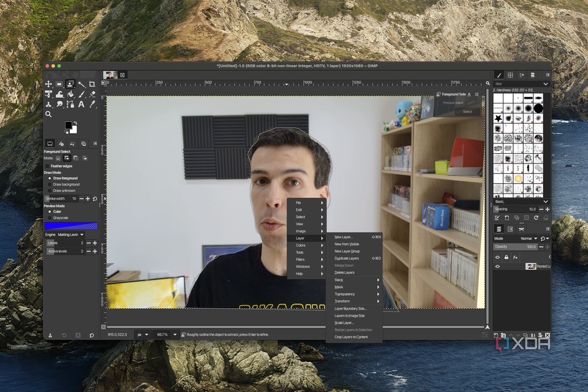Choose Duplicate Layers
This screenshot has height=392, width=588.
[355, 258]
